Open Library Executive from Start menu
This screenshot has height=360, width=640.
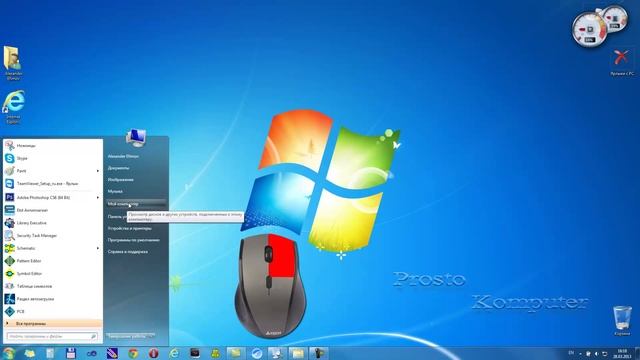point(52,223)
